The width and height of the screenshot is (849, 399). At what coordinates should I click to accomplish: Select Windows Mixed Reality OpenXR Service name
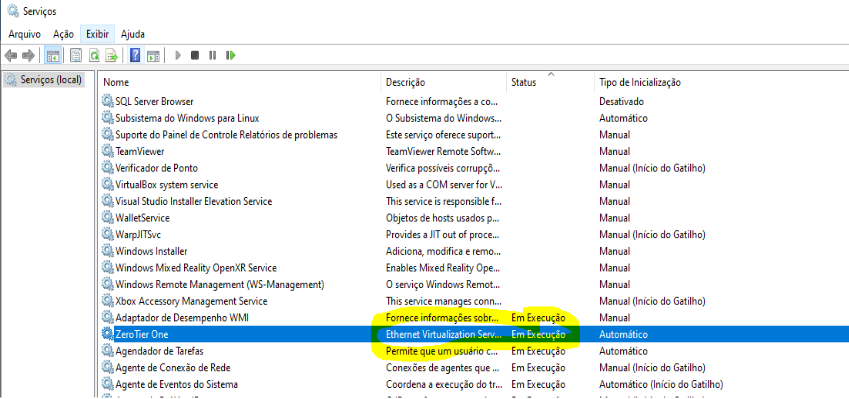196,268
